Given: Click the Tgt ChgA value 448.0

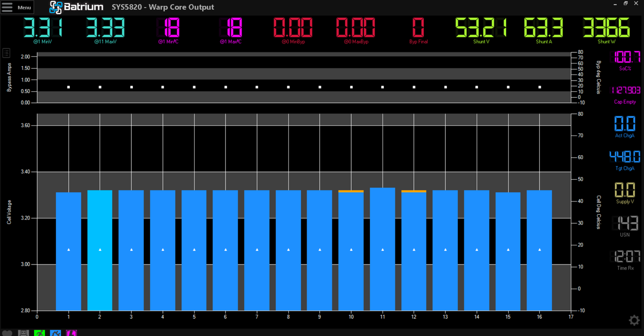Looking at the screenshot, I should pyautogui.click(x=625, y=157).
